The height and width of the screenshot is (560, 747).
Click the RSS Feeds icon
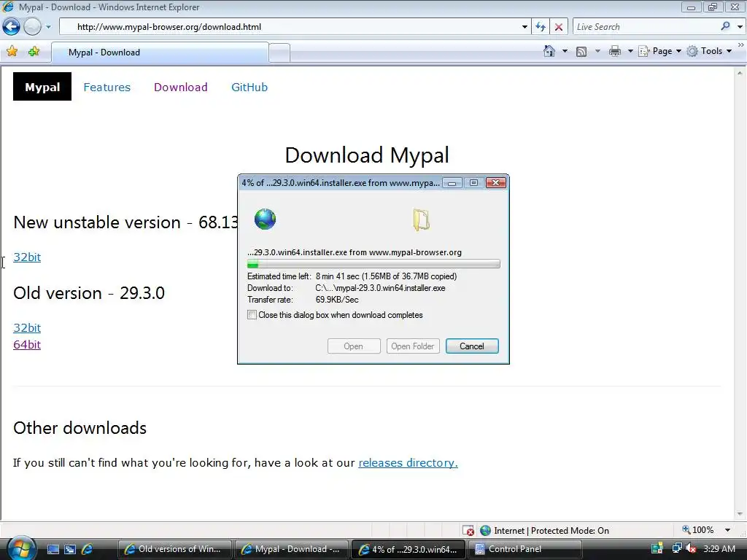point(581,52)
